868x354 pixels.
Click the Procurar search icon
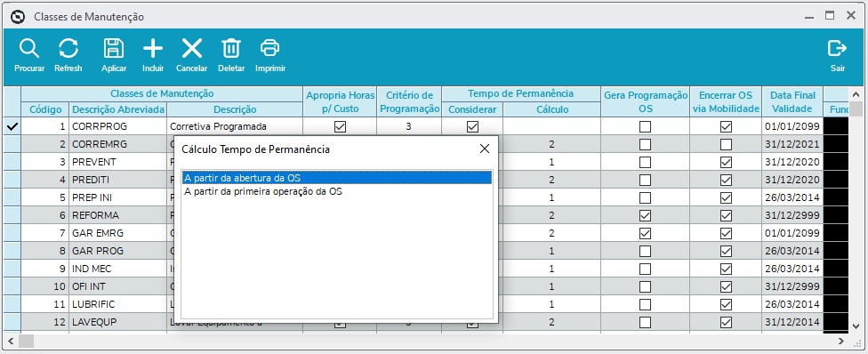(28, 49)
